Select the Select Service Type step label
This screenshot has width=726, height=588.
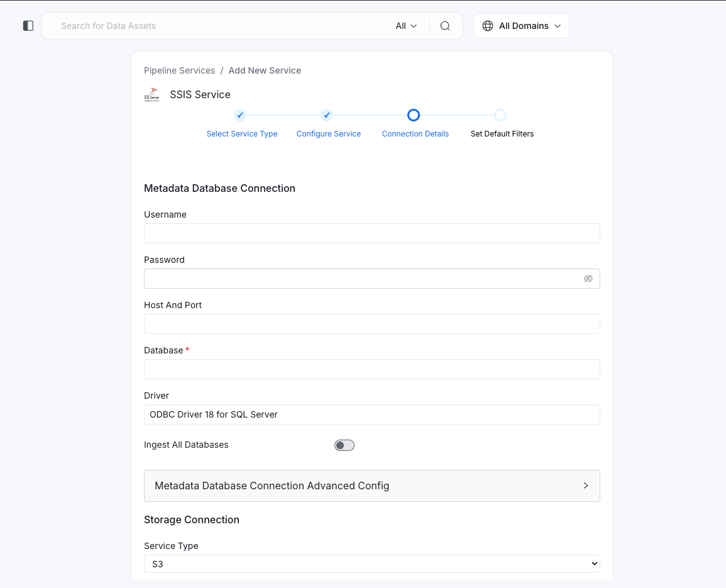coord(241,133)
